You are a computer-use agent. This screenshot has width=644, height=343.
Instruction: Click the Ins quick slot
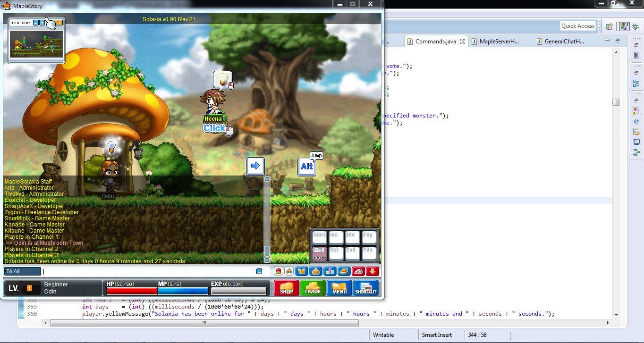coord(336,237)
